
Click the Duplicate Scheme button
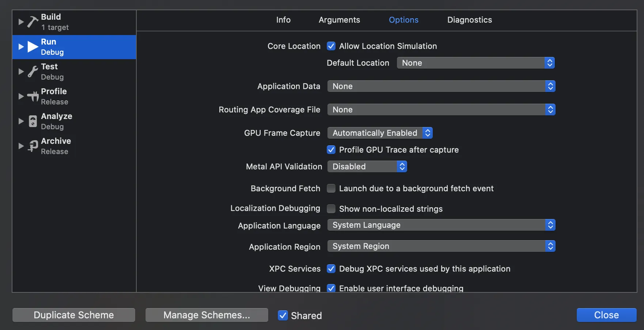pos(74,315)
